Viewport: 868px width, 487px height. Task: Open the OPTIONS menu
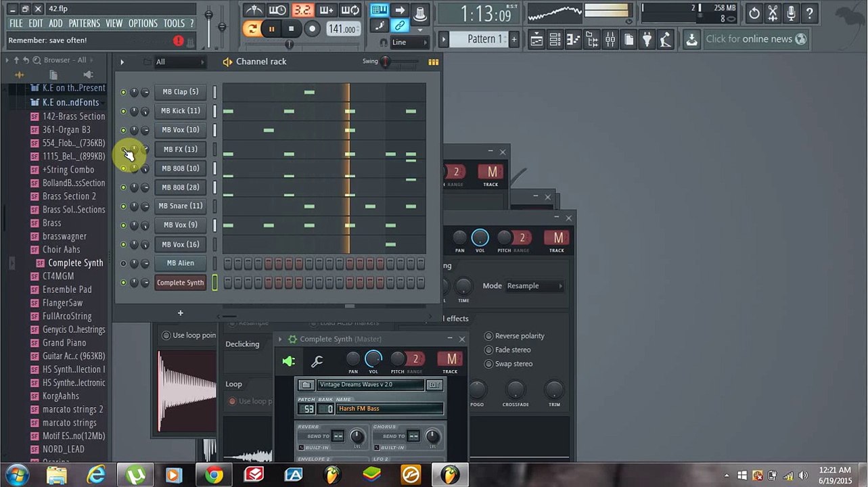143,23
